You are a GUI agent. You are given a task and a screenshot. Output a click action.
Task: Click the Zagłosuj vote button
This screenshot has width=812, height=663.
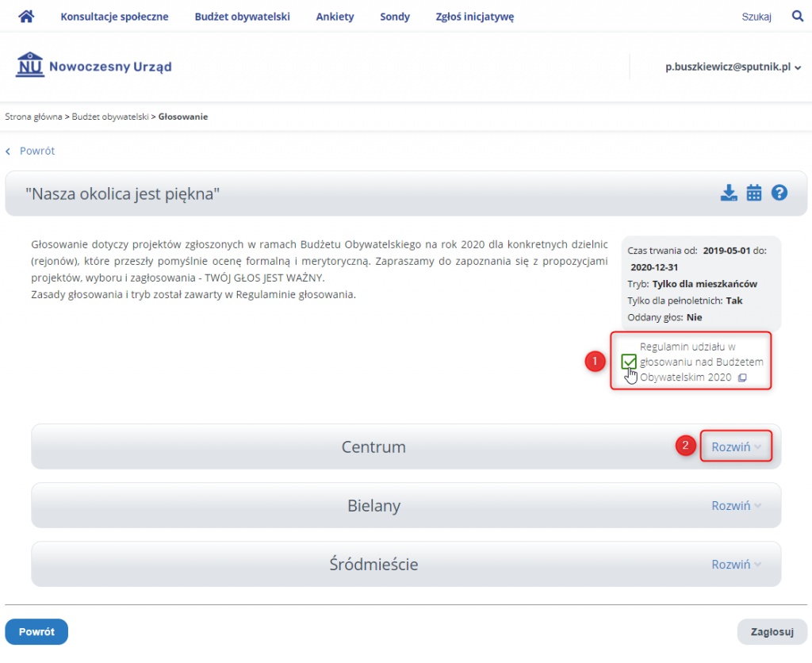pyautogui.click(x=772, y=631)
